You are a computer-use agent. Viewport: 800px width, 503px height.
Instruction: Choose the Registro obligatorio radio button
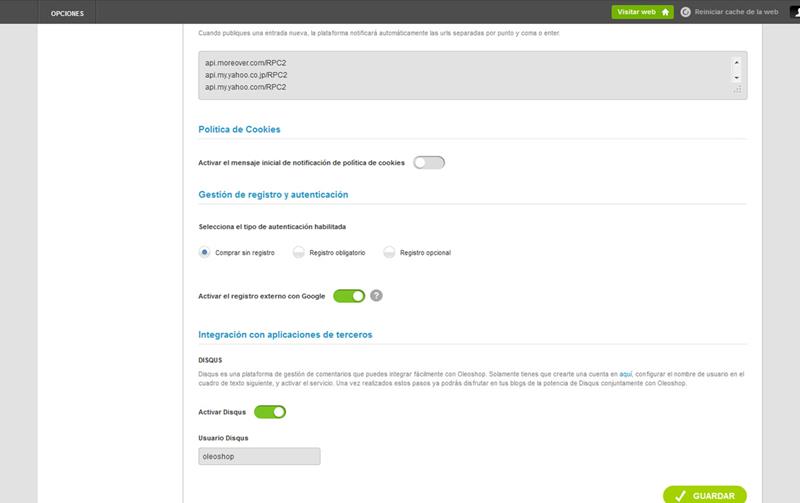[x=298, y=253]
